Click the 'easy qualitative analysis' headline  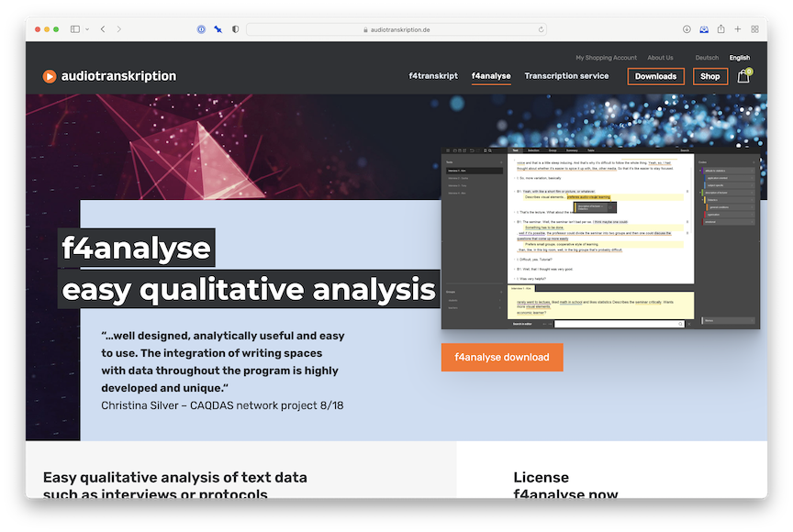[249, 290]
